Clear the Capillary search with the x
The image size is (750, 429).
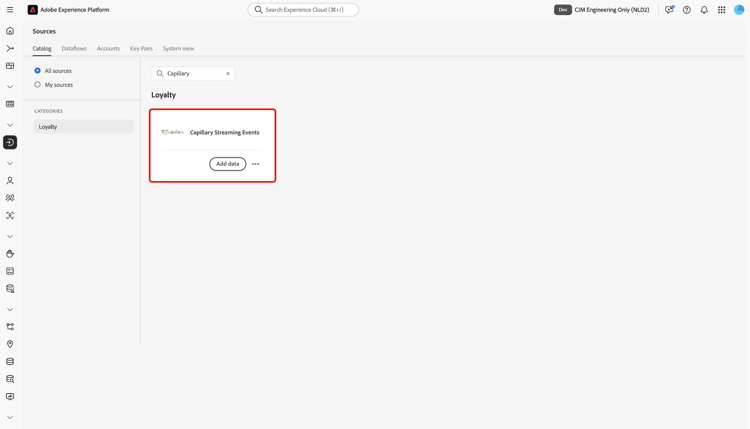228,74
